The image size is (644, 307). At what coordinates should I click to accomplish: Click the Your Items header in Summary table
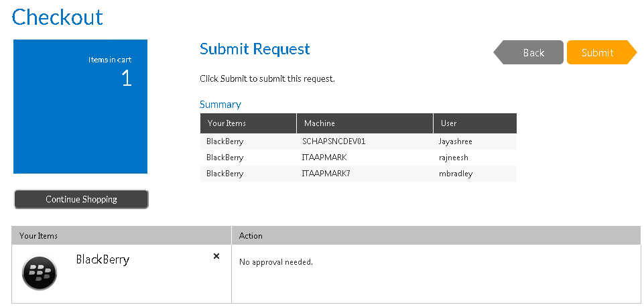tap(227, 123)
